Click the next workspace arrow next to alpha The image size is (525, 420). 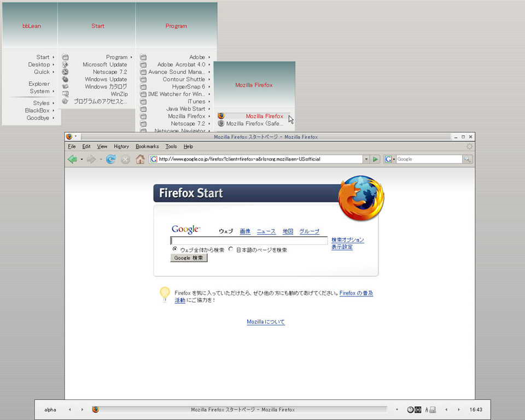point(82,409)
